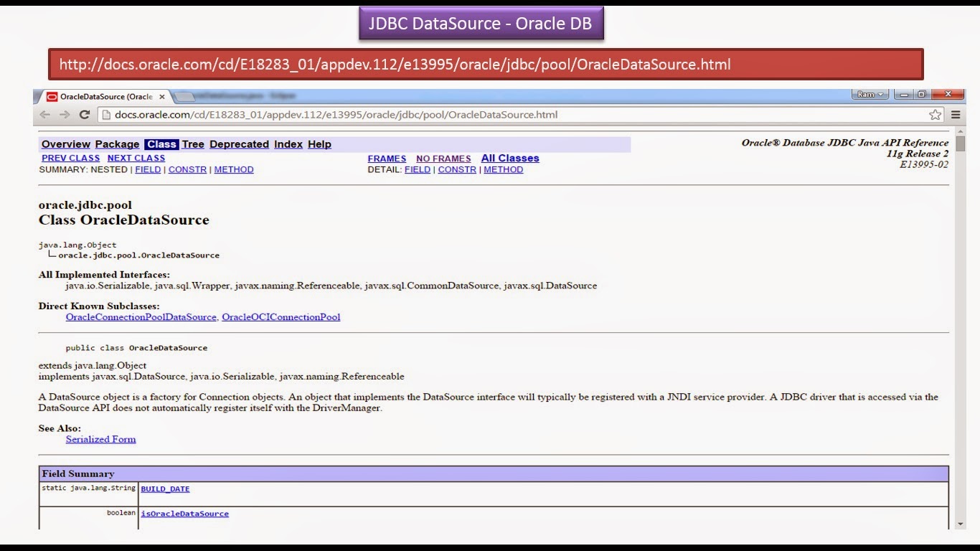Click the Field Summary table header
980x551 pixels.
click(494, 474)
